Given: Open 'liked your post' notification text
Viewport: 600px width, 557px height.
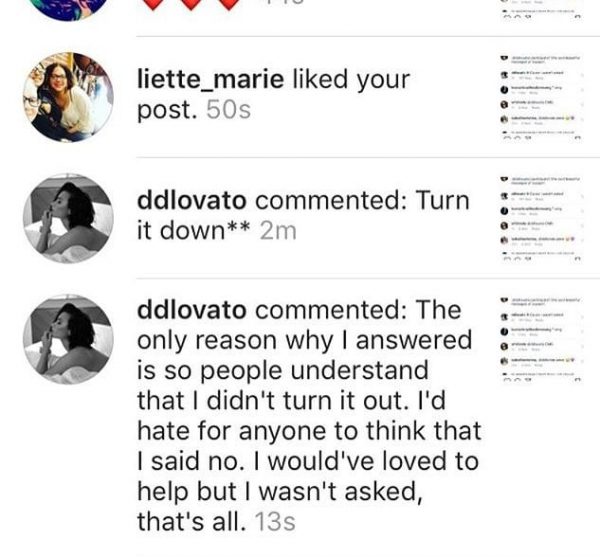Looking at the screenshot, I should click(274, 95).
